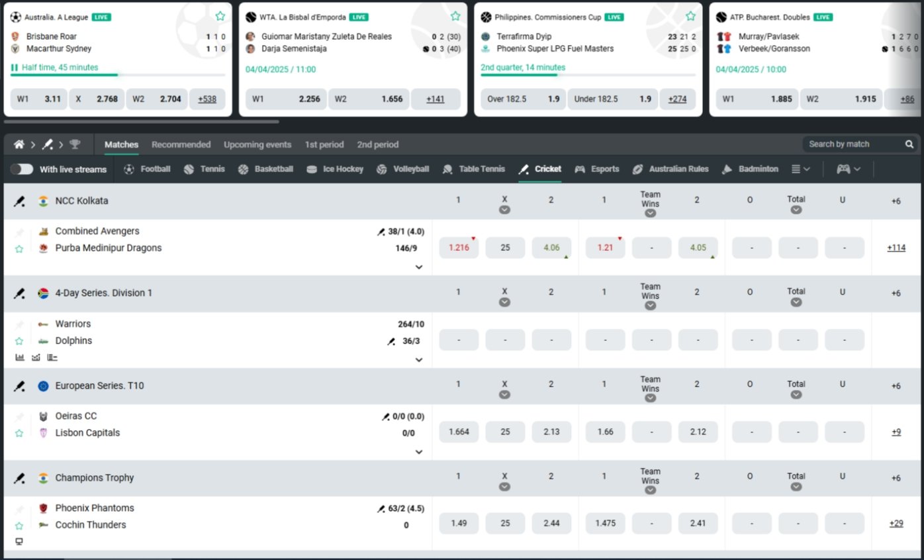Select 2.44 odds for Cochin Thunders

pyautogui.click(x=551, y=523)
